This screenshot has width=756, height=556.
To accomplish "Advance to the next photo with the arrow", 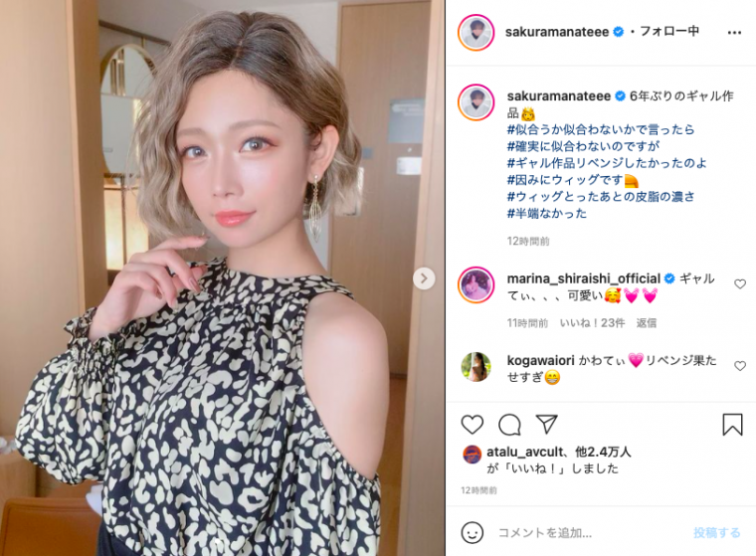I will point(424,278).
